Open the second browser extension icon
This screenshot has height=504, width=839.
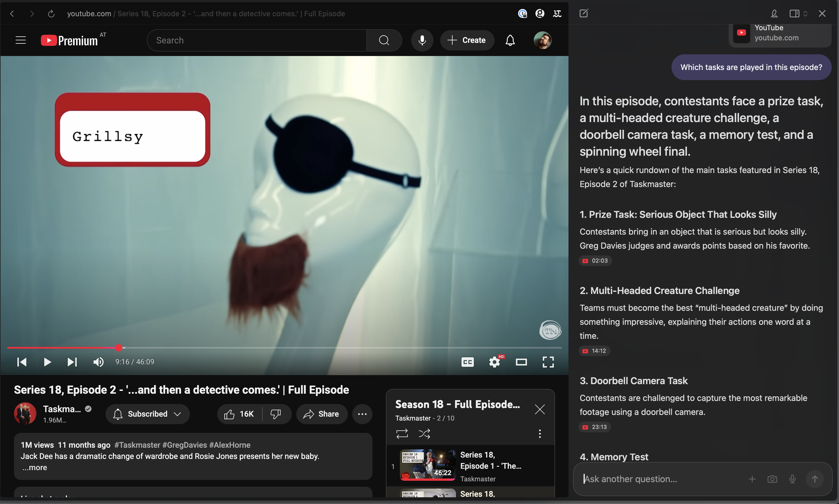click(540, 14)
